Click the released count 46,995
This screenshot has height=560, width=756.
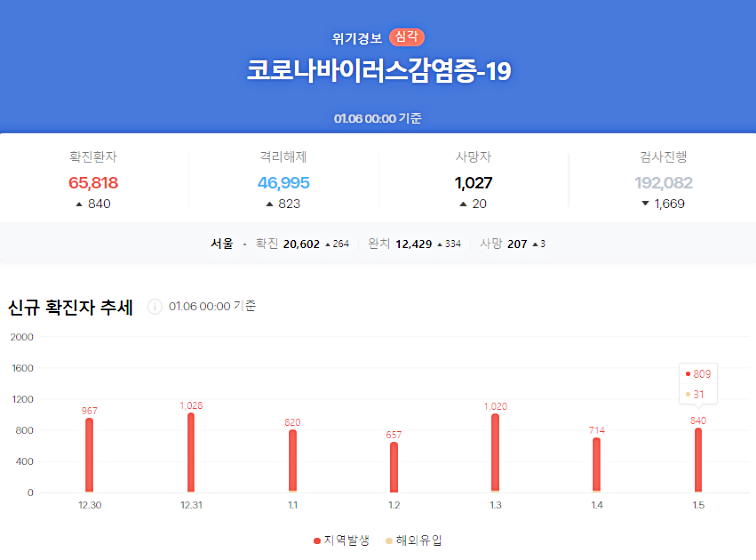click(283, 183)
